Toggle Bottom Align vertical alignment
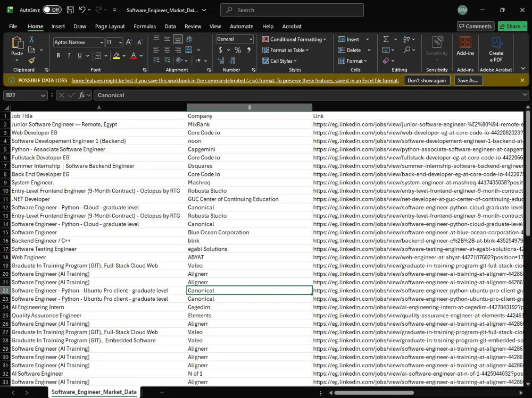 tap(178, 39)
